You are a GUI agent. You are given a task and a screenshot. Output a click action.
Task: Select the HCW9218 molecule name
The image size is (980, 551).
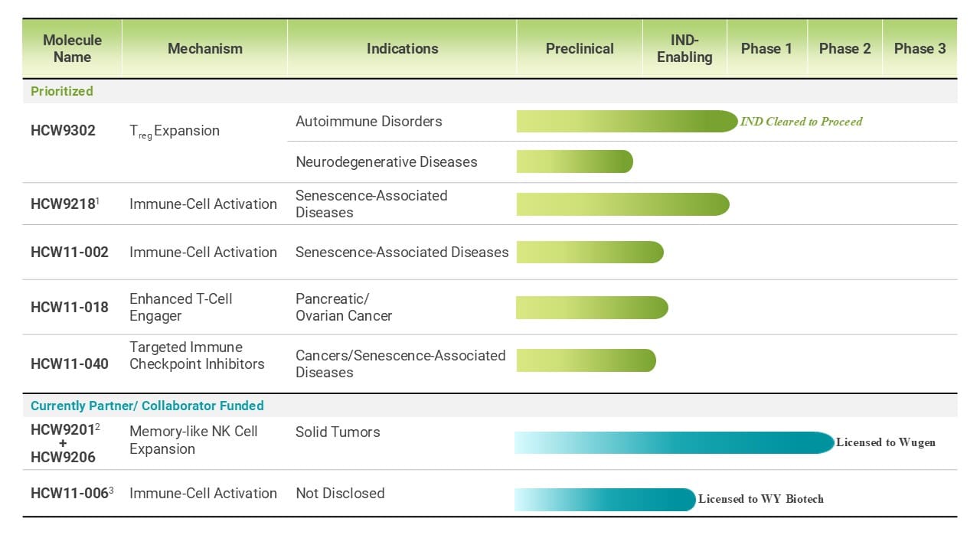[65, 204]
